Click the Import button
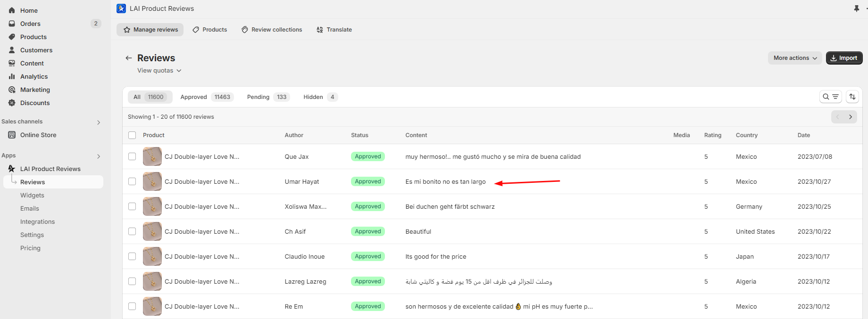Image resolution: width=868 pixels, height=319 pixels. pos(844,58)
